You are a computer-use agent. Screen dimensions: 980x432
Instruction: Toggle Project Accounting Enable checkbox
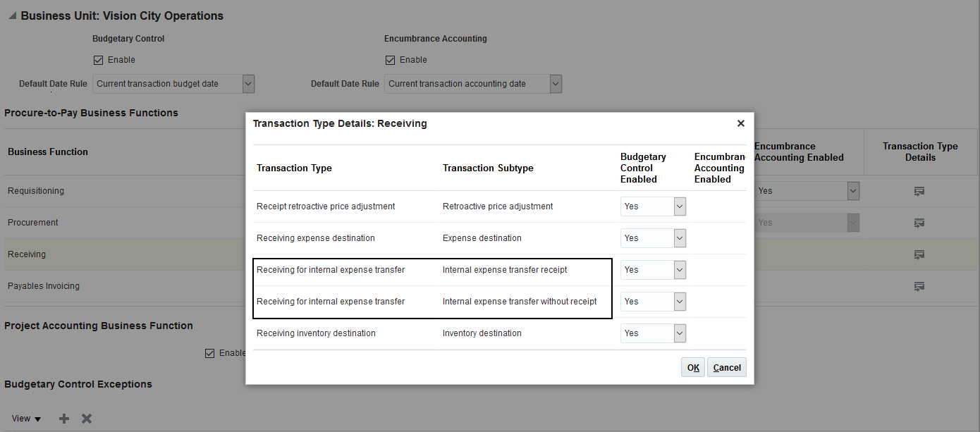click(209, 353)
